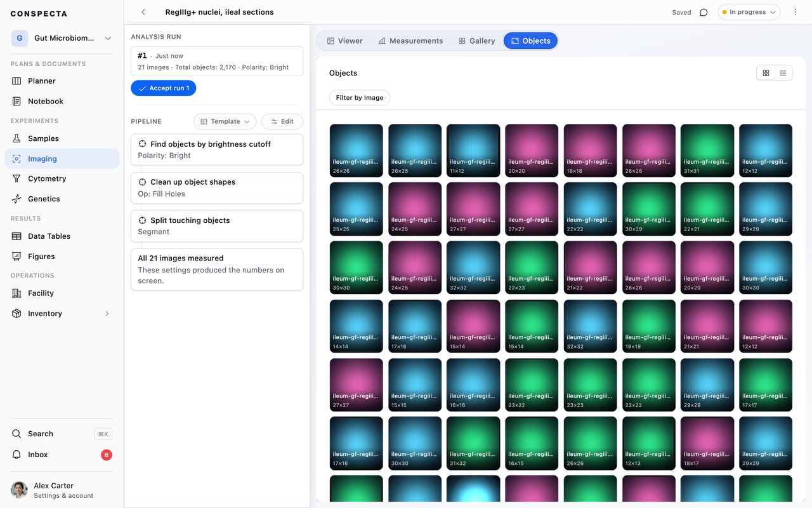This screenshot has height=508, width=812.
Task: Click the Facility building icon
Action: pos(16,293)
